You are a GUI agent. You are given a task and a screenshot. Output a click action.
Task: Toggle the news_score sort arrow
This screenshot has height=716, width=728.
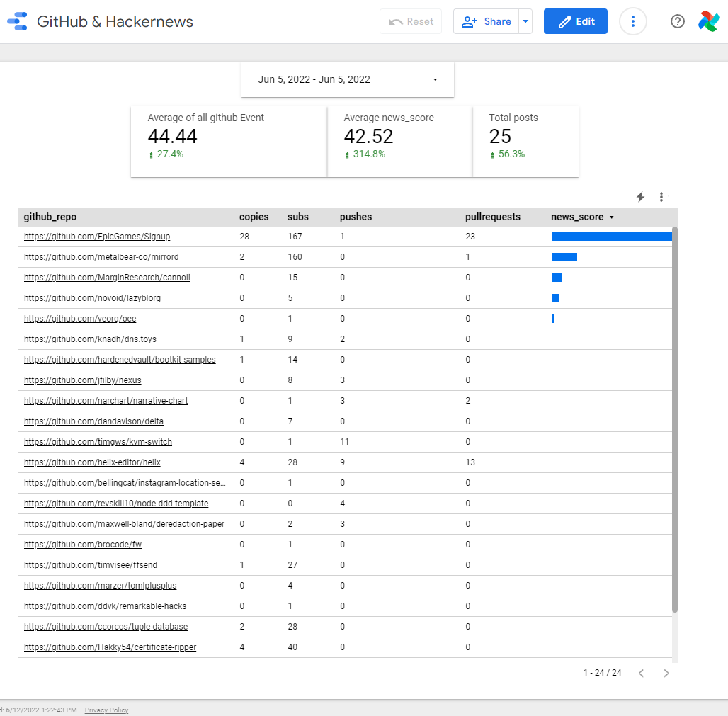pyautogui.click(x=611, y=217)
